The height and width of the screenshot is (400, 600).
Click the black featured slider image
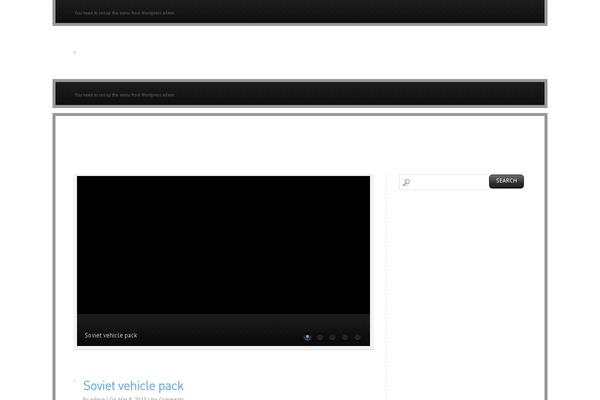(x=223, y=245)
